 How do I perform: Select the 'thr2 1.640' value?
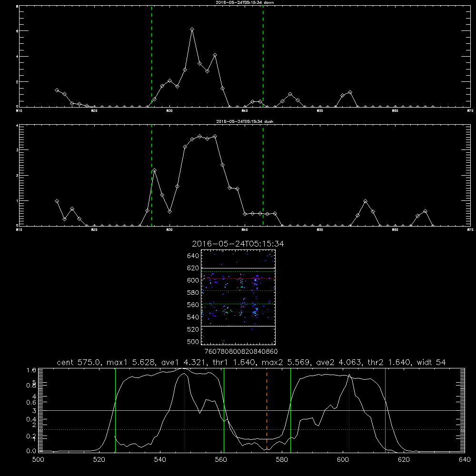388,362
